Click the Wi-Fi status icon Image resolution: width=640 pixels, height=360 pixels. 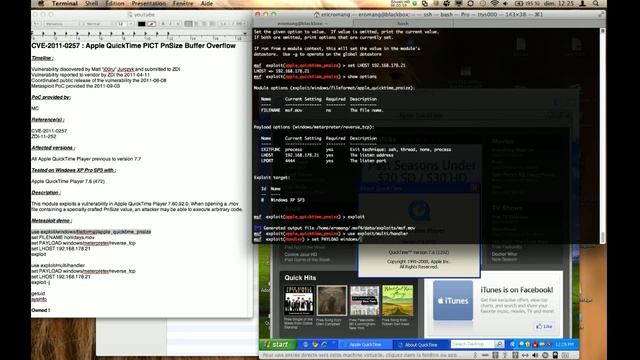coord(494,4)
